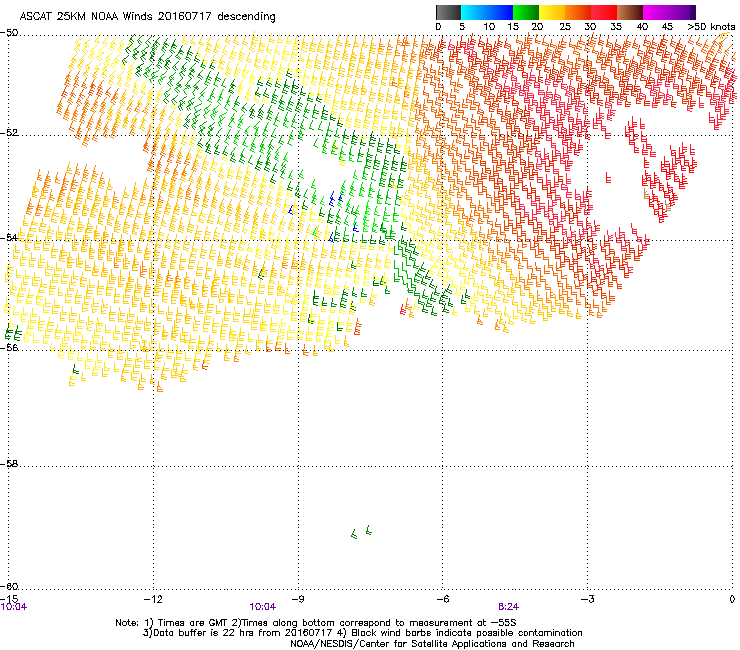Click the '35' legend scale label
Image resolution: width=740 pixels, height=650 pixels.
pyautogui.click(x=616, y=27)
